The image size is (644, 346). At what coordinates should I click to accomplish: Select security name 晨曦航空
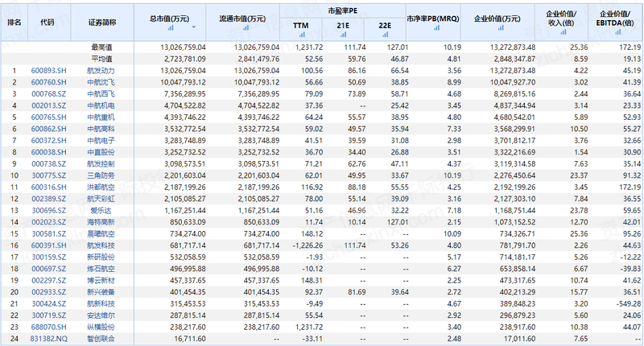101,233
